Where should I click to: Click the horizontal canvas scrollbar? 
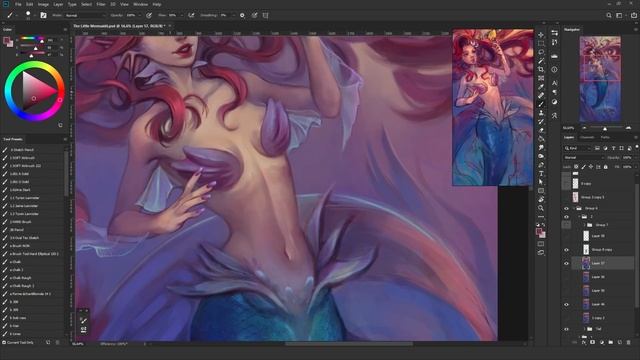click(348, 344)
